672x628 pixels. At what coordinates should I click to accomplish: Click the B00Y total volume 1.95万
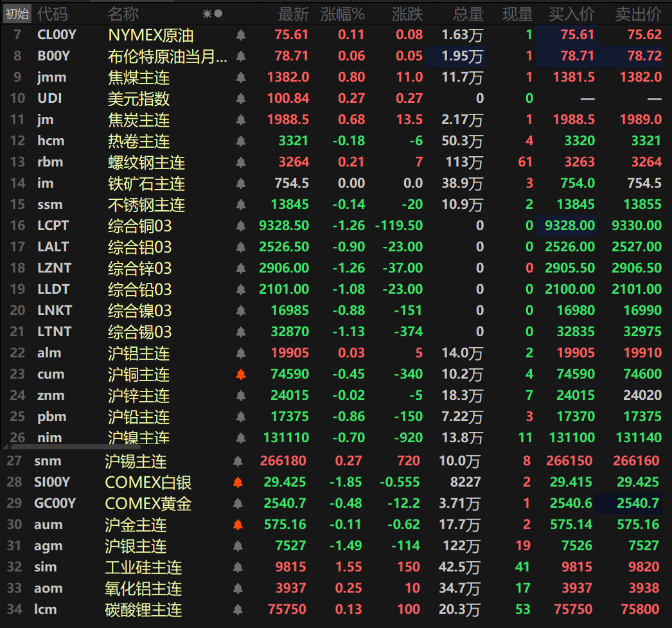point(462,56)
